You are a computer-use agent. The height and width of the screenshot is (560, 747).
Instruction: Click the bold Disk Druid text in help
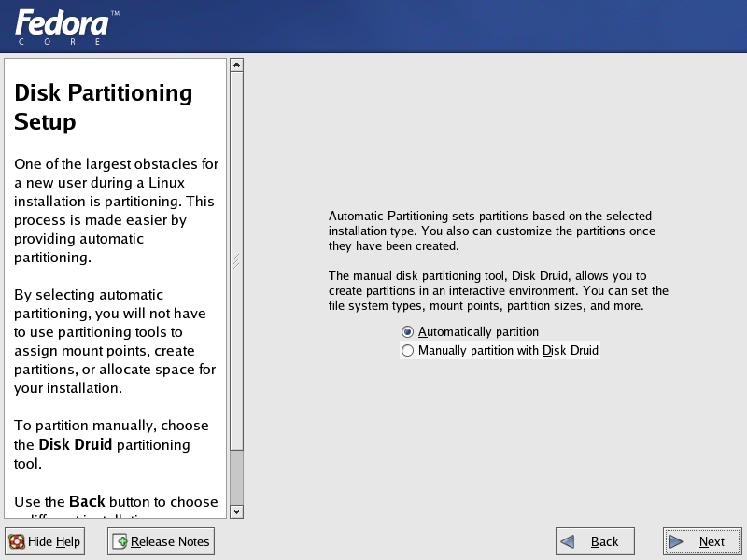tap(76, 444)
